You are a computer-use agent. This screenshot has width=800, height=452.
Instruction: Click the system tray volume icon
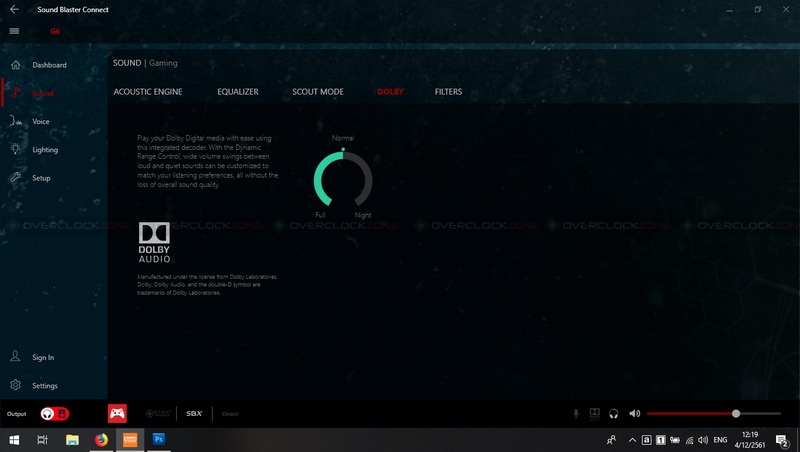pyautogui.click(x=703, y=440)
